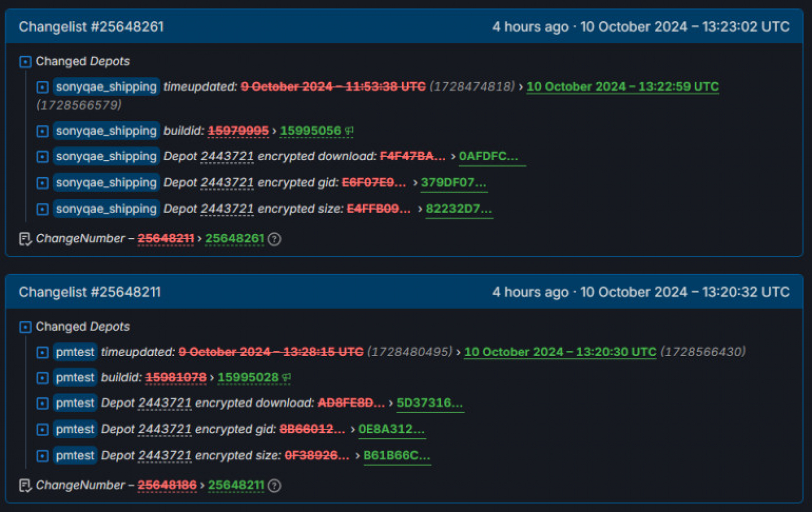Click square icon beside pmtest timeupdated row
Screen dimensions: 812x512
[x=43, y=352]
